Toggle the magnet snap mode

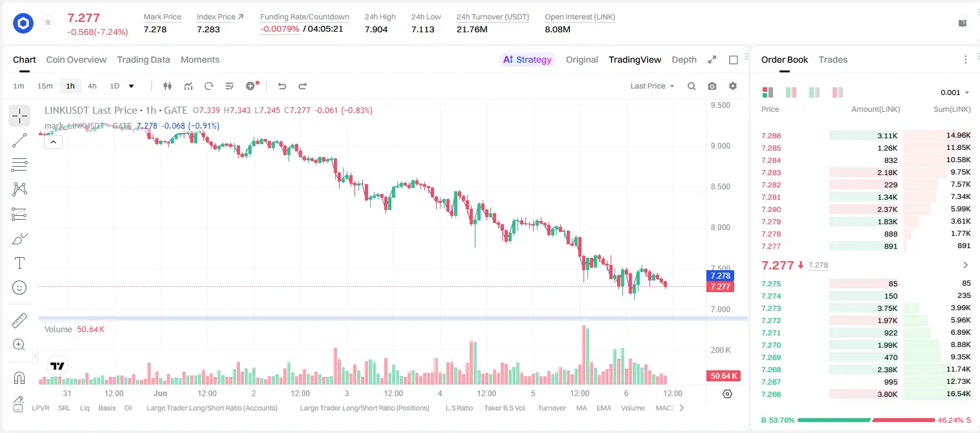[19, 377]
